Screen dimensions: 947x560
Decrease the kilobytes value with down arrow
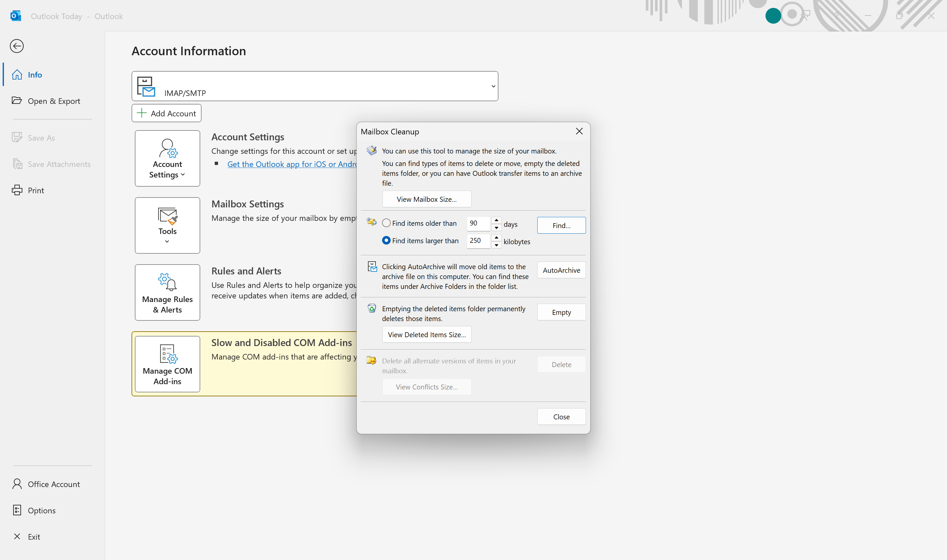coord(496,245)
